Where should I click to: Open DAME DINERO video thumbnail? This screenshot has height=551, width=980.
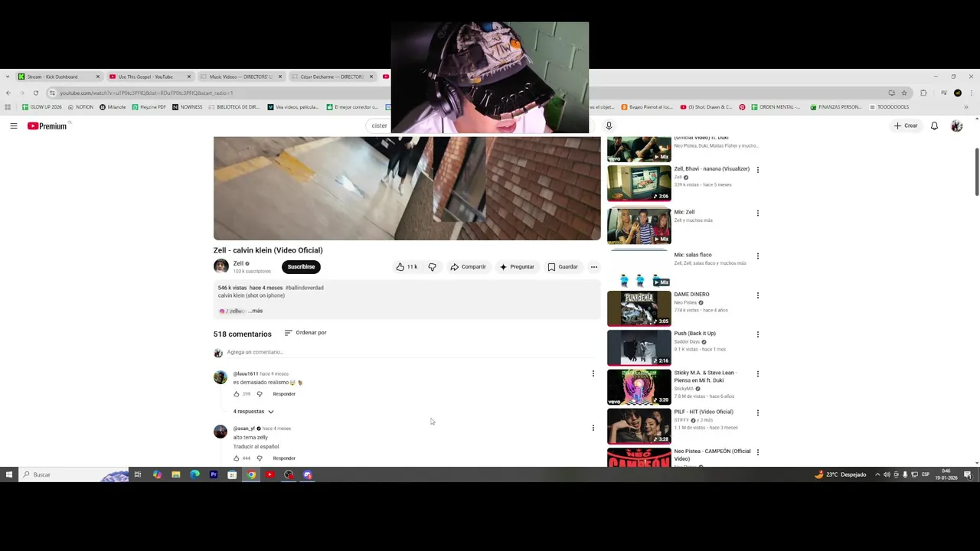tap(639, 308)
